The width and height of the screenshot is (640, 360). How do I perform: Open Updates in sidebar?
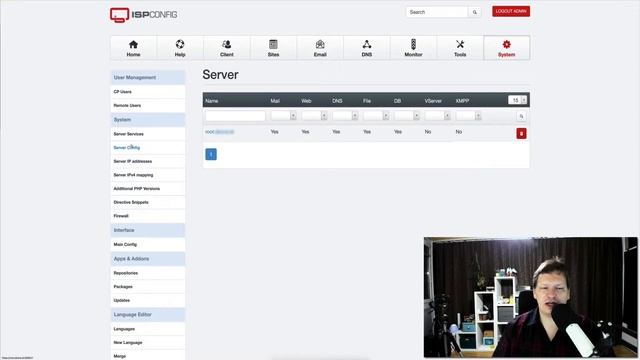click(x=148, y=300)
